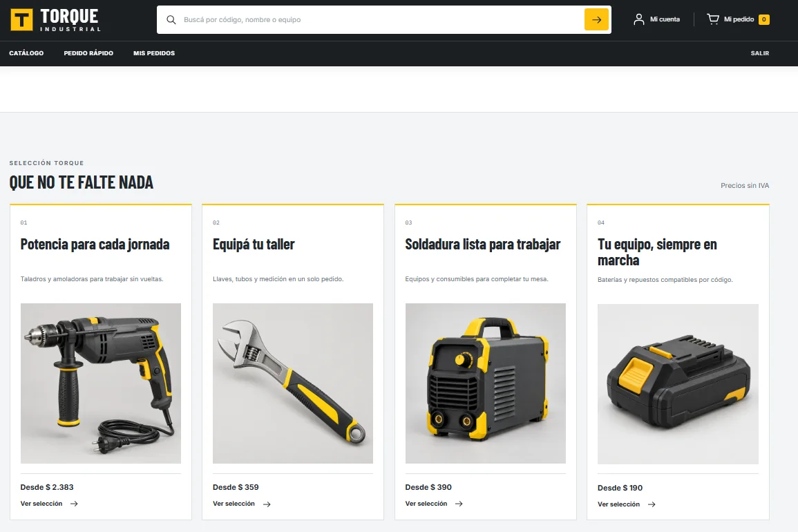Click the Que no te falte nada heading
798x532 pixels.
[82, 182]
